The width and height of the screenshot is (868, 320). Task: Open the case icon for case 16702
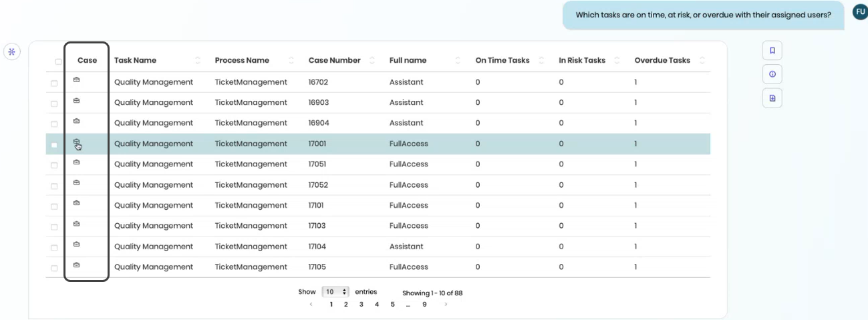[76, 81]
